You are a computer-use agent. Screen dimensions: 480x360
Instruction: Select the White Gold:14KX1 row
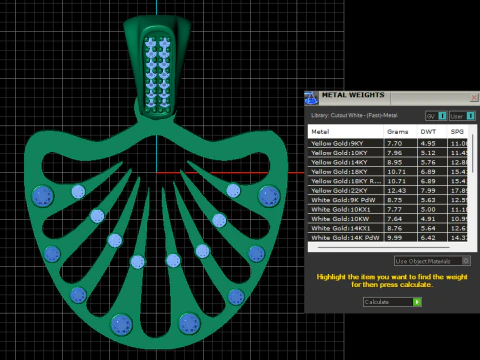coord(387,228)
